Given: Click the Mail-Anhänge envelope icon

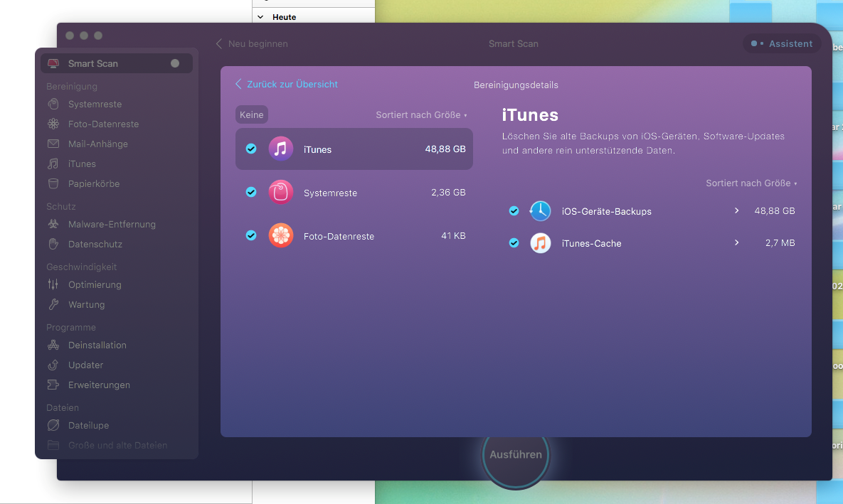Looking at the screenshot, I should 53,144.
